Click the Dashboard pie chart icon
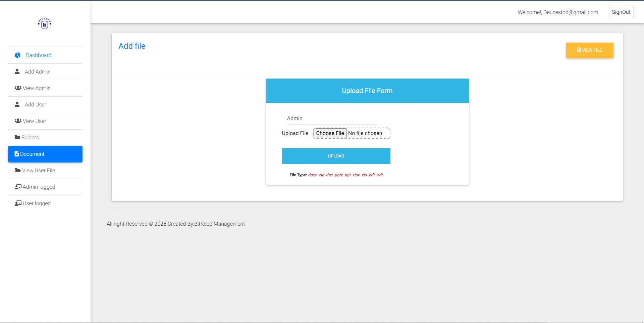 [18, 55]
